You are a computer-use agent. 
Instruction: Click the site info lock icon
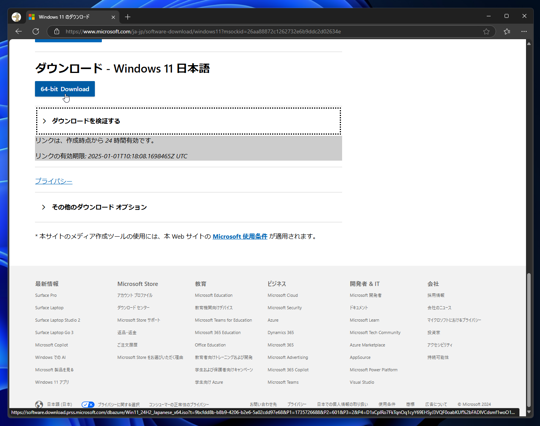click(57, 31)
